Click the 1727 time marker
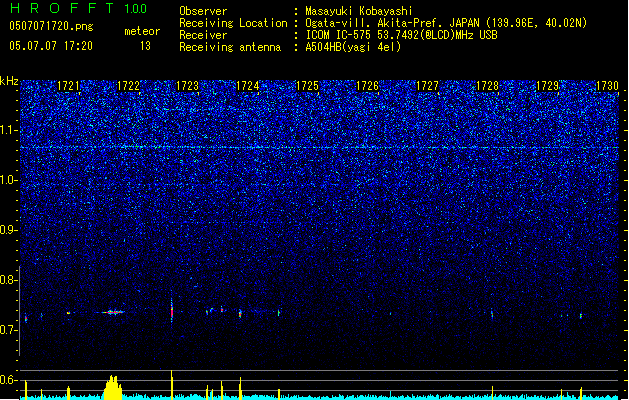Image resolution: width=629 pixels, height=400 pixels. tap(427, 86)
